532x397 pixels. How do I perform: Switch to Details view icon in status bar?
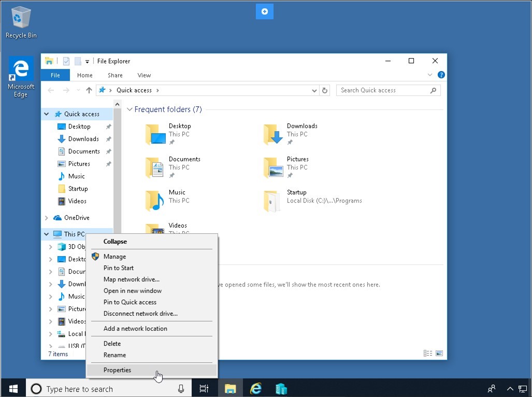click(x=428, y=353)
